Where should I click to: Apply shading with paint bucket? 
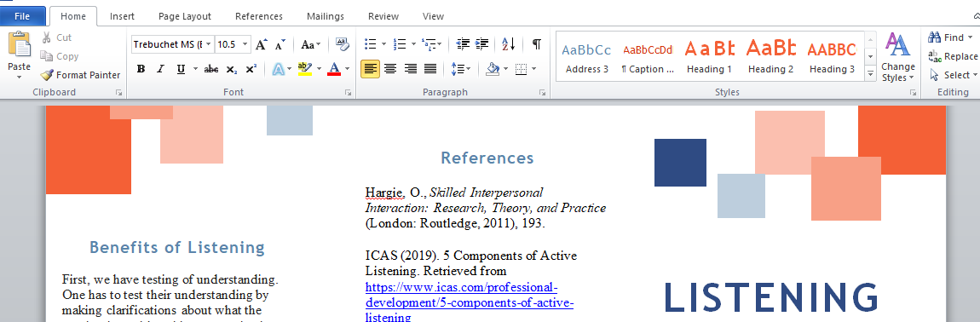point(493,69)
